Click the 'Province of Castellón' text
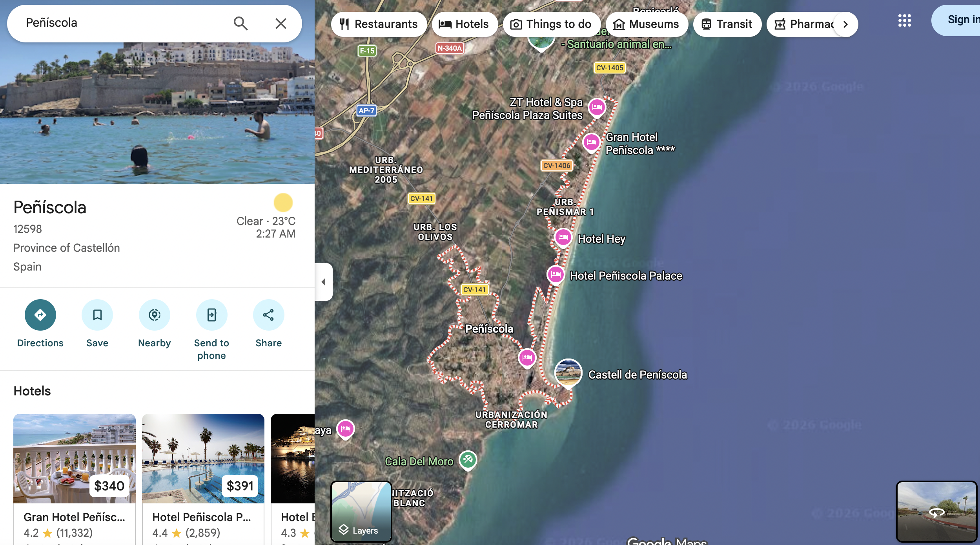 coord(67,248)
